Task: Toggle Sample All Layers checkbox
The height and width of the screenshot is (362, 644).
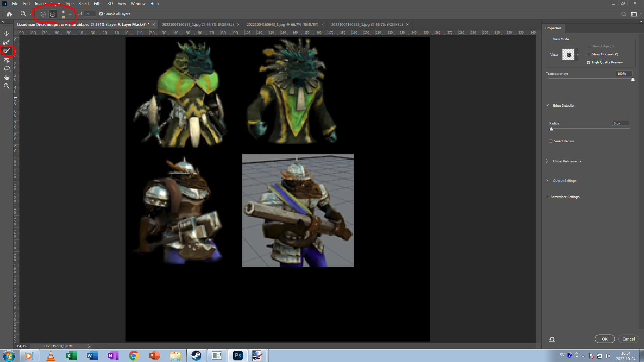Action: [x=101, y=14]
